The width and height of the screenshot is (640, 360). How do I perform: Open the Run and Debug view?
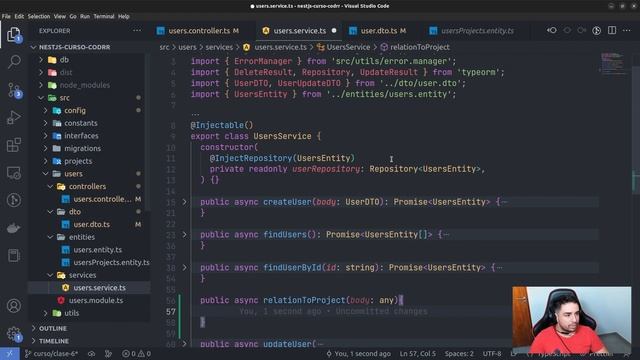pyautogui.click(x=14, y=118)
